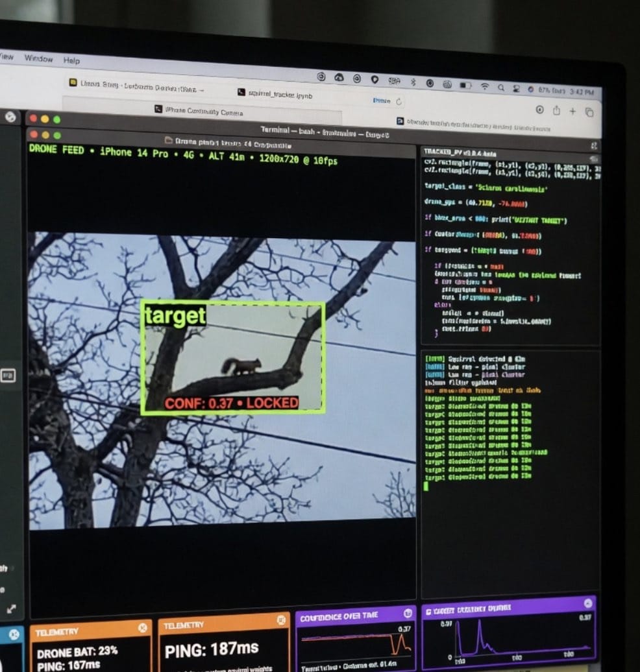This screenshot has height=672, width=640.
Task: Click the CONF: 0.37 LOCKED status label
Action: (232, 403)
